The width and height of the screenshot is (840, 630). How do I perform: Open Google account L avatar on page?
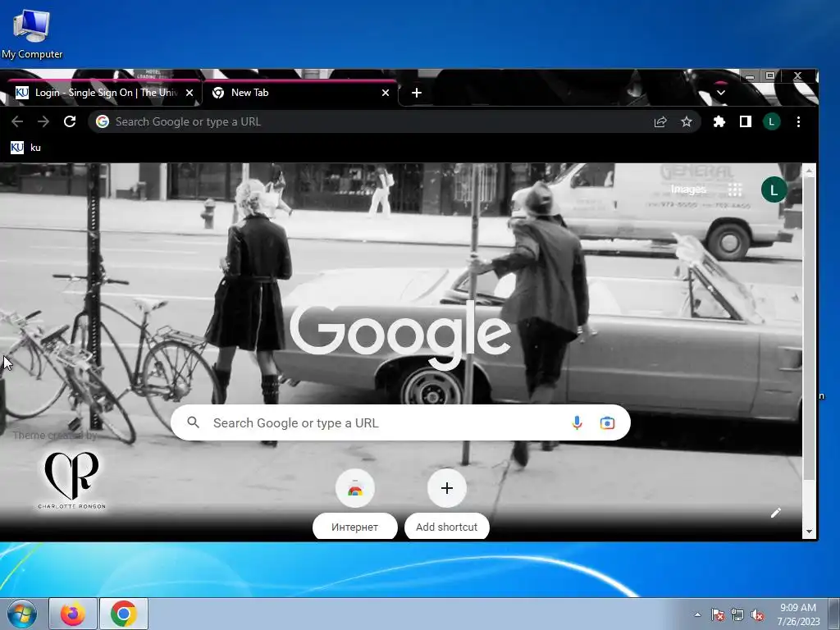[x=774, y=189]
